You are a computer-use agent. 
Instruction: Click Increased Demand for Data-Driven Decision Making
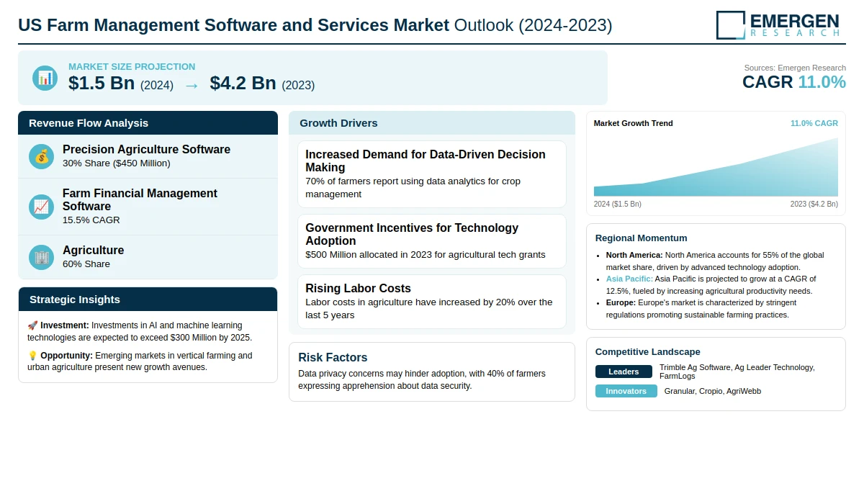[432, 174]
